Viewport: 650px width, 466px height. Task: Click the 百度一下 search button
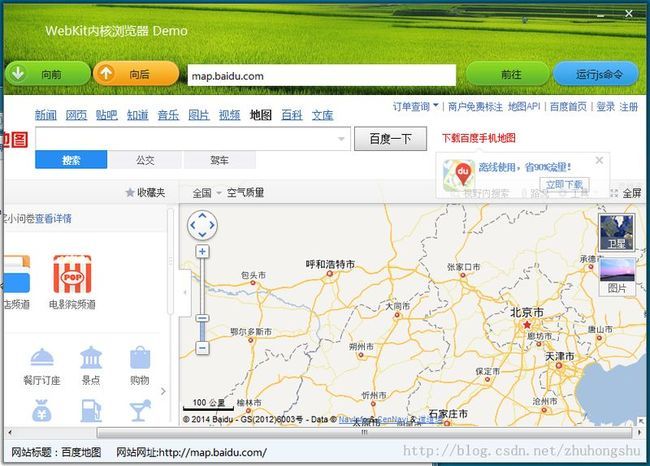click(x=390, y=139)
